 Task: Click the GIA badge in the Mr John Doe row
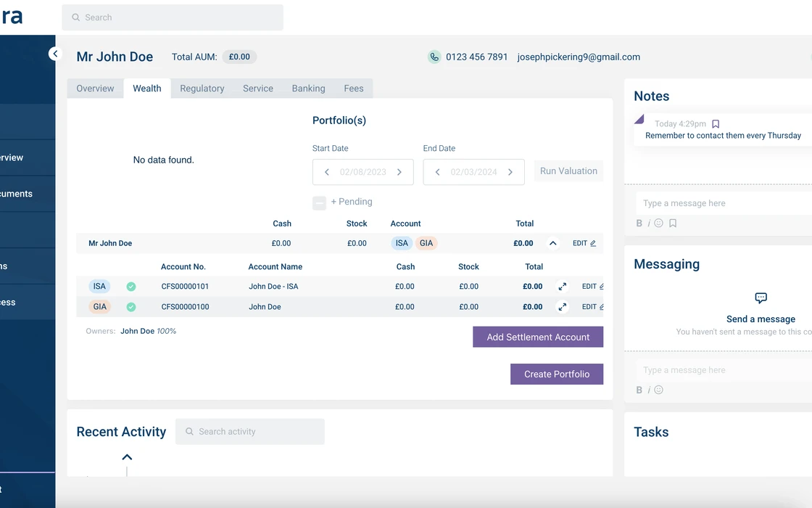coord(426,243)
